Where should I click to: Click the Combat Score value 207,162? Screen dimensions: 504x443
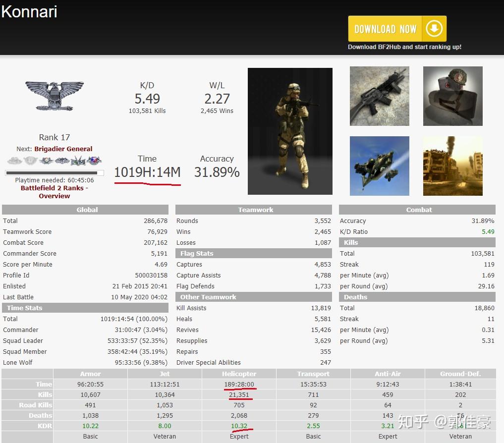click(156, 243)
